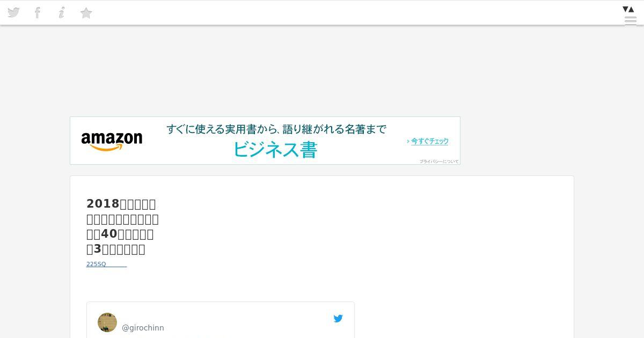This screenshot has height=338, width=644.
Task: Click the star favorite icon in the top bar
Action: 86,13
